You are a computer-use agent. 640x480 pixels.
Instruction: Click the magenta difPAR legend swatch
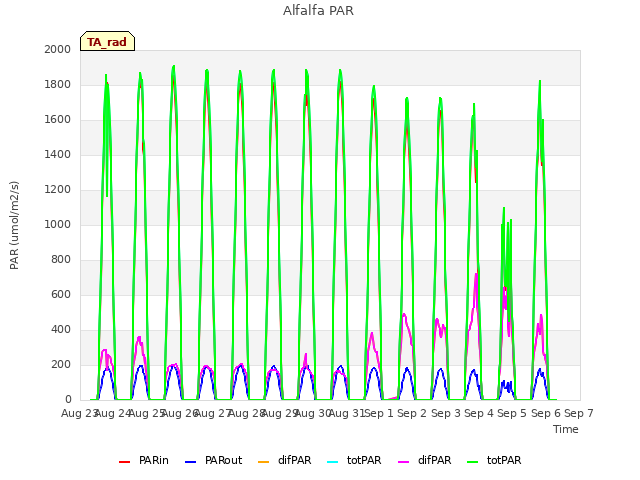pyautogui.click(x=403, y=462)
